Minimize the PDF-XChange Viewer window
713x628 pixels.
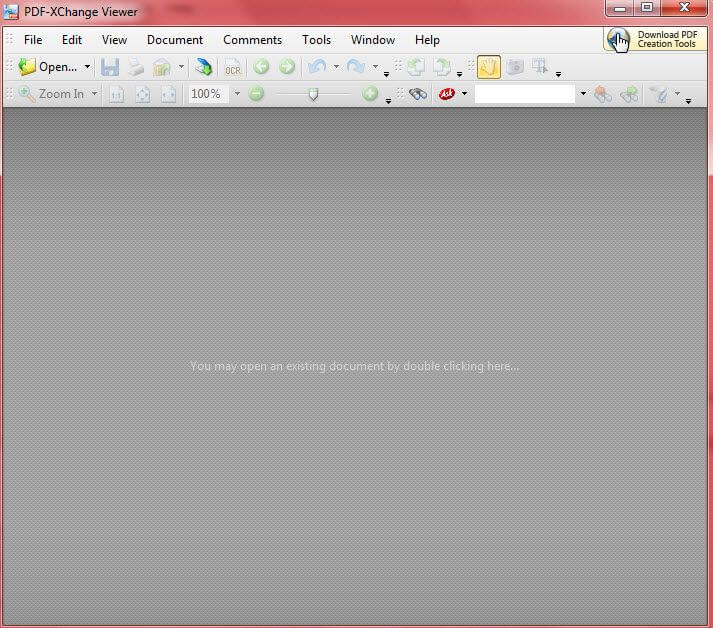coord(620,8)
